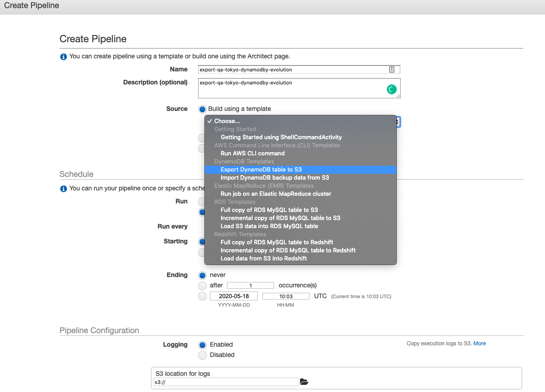The width and height of the screenshot is (545, 392).
Task: Click the 'Copy execution logs to S3.' text
Action: point(439,344)
